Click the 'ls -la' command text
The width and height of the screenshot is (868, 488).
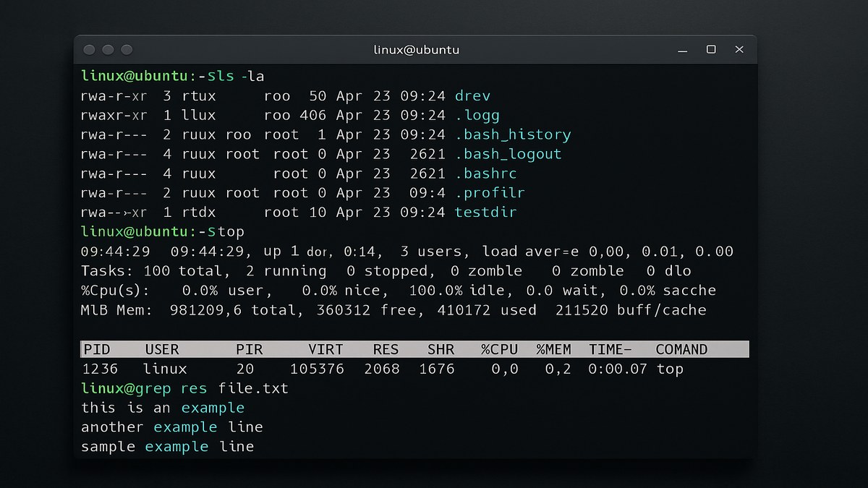click(239, 75)
